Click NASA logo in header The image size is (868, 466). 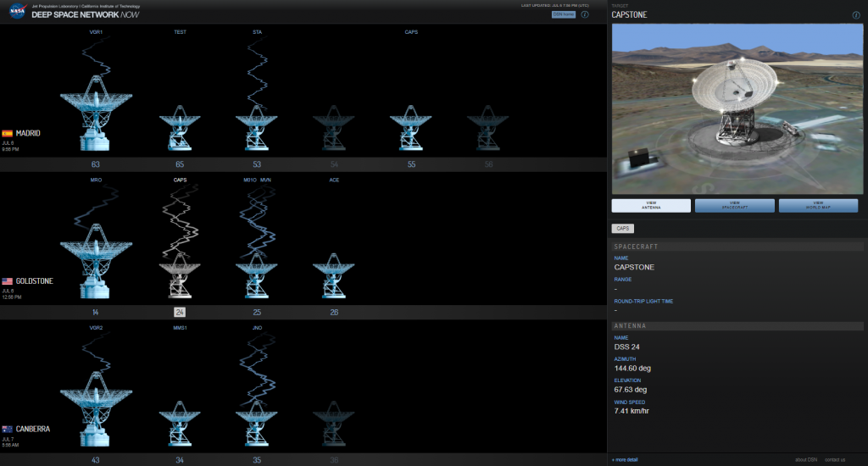coord(17,14)
